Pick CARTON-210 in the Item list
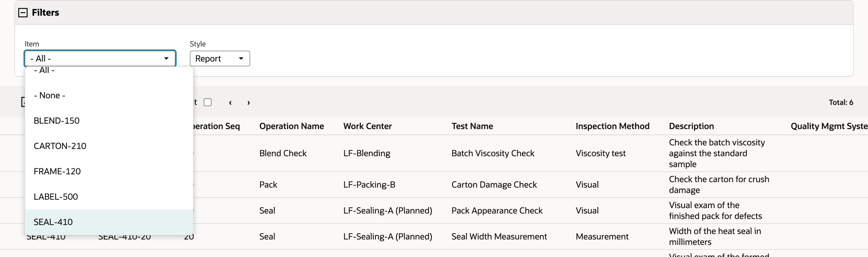The width and height of the screenshot is (868, 257). 109,146
